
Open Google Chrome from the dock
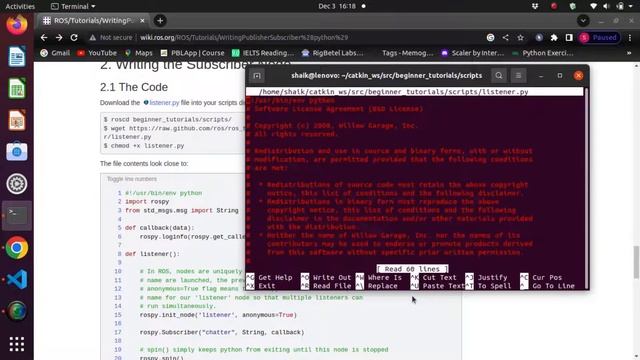[x=17, y=247]
